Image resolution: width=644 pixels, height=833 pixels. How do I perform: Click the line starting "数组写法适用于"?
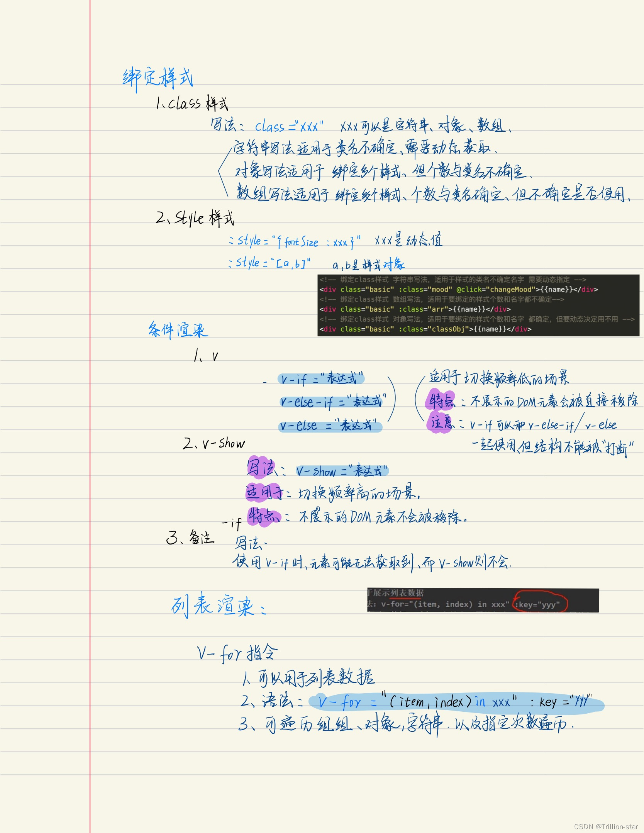click(x=433, y=193)
